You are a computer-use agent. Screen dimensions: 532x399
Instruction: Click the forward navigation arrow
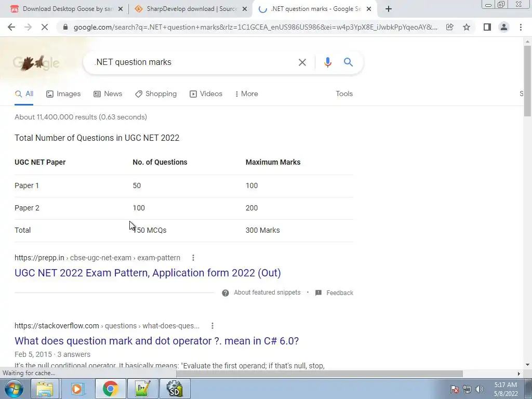point(28,27)
